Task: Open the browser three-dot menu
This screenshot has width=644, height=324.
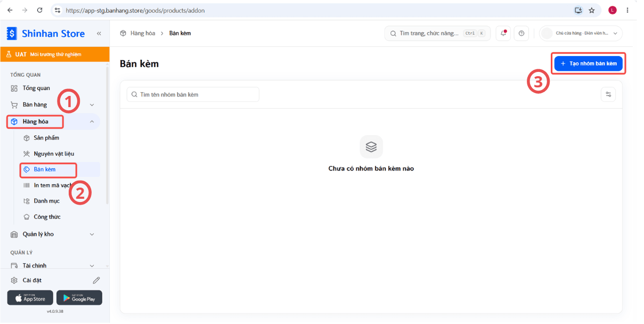Action: (x=627, y=10)
